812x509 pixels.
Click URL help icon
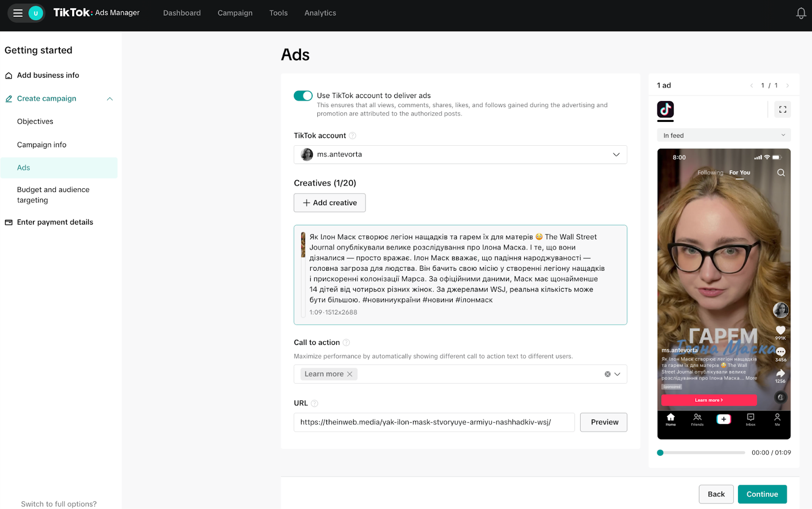pos(314,403)
